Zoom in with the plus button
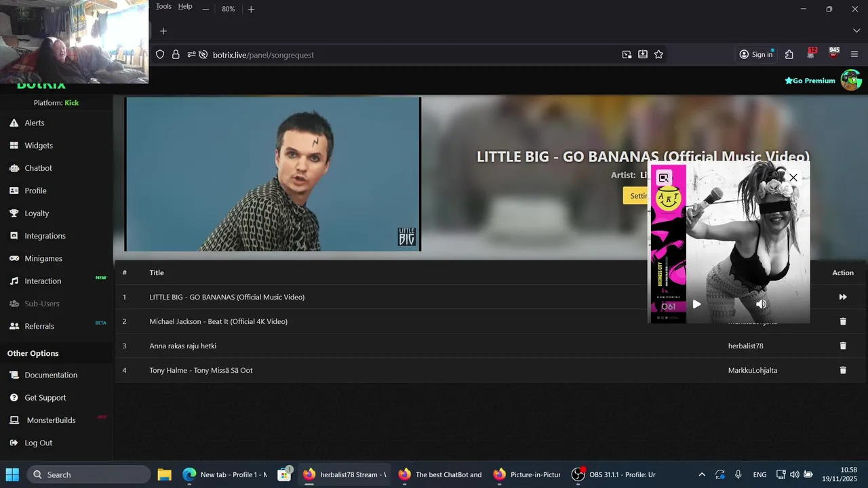The height and width of the screenshot is (488, 868). [x=251, y=9]
